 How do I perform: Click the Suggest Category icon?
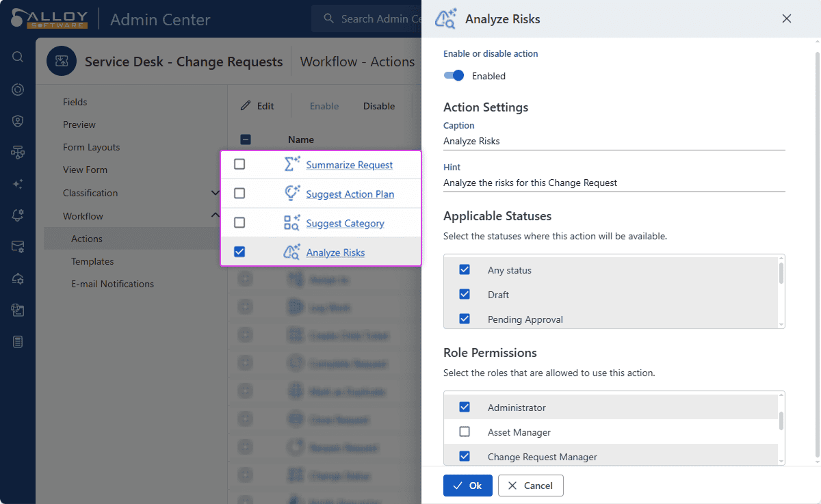click(x=292, y=223)
